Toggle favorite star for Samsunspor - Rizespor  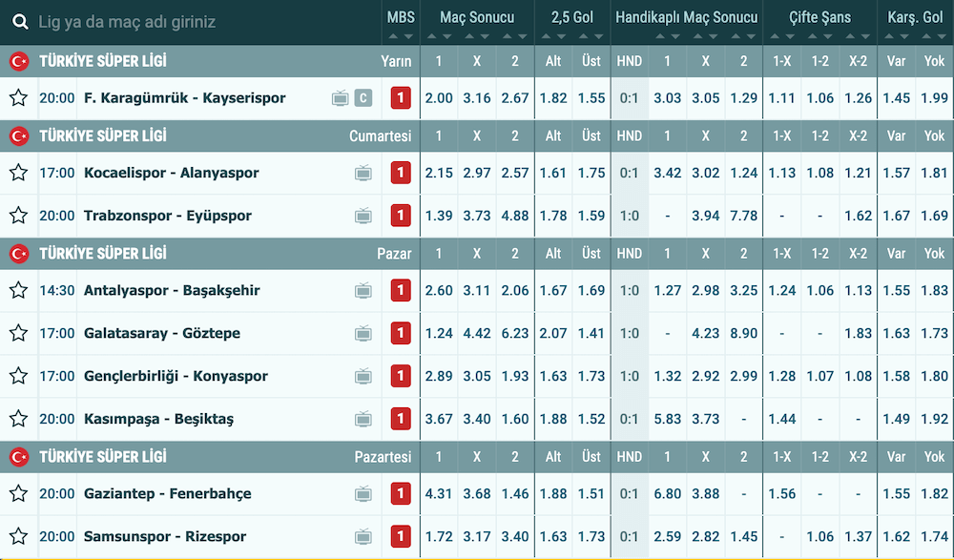tap(18, 536)
